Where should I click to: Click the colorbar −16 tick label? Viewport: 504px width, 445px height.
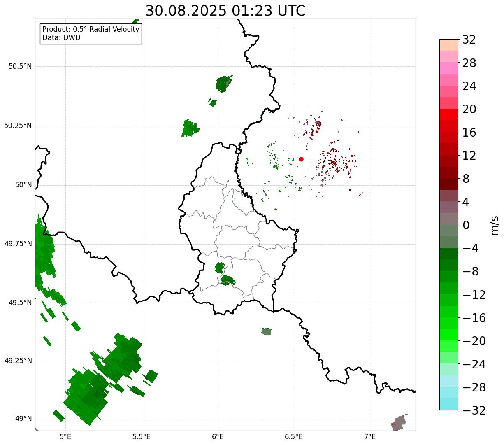(474, 318)
